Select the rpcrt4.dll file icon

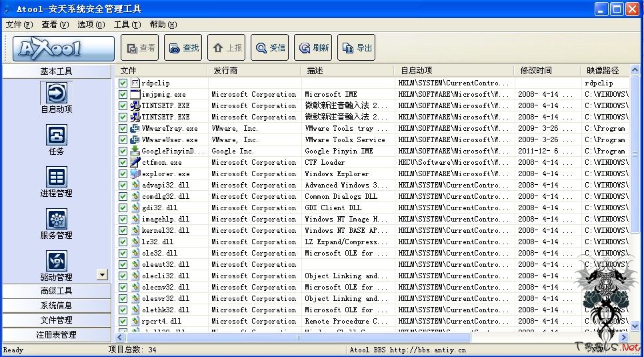pyautogui.click(x=135, y=321)
